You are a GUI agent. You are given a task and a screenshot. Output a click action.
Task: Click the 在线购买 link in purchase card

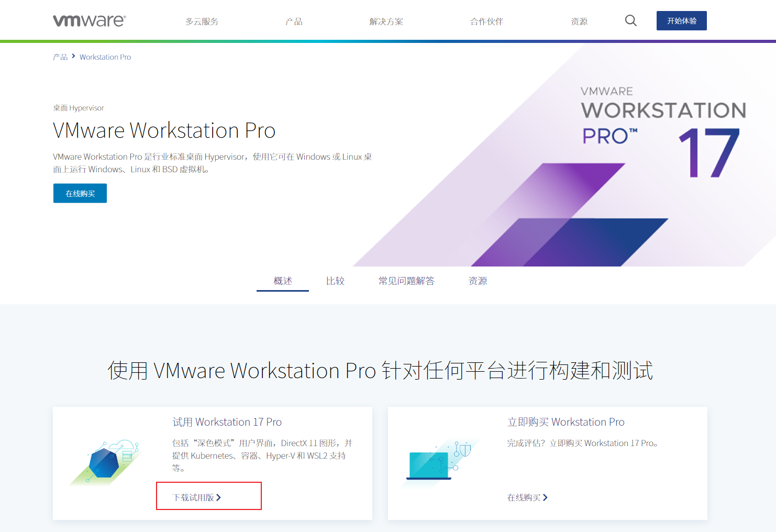pos(527,497)
